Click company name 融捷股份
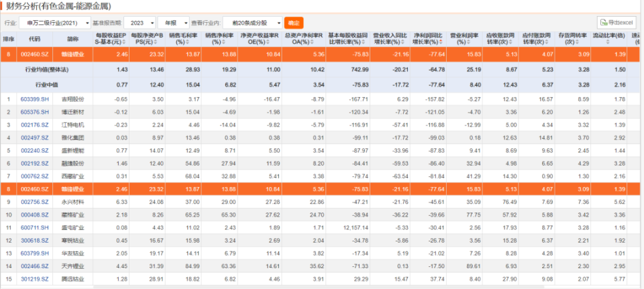Viewport: 644px width, 289px height. [x=72, y=164]
